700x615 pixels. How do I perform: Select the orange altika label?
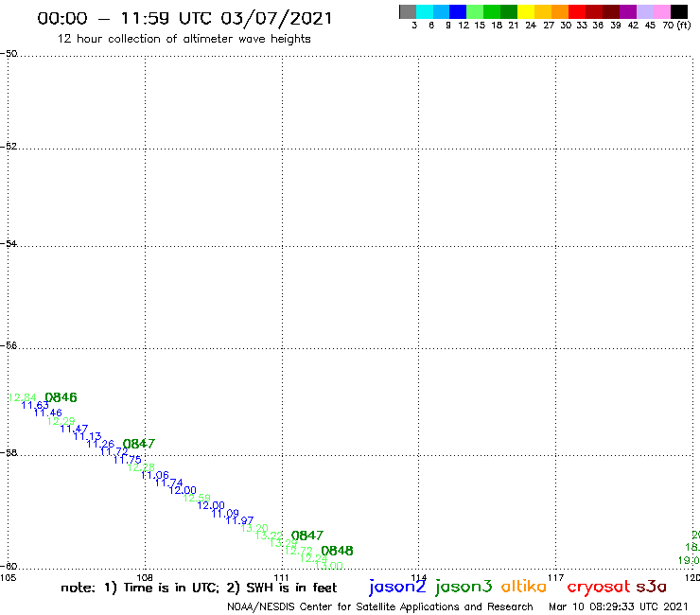pos(524,586)
